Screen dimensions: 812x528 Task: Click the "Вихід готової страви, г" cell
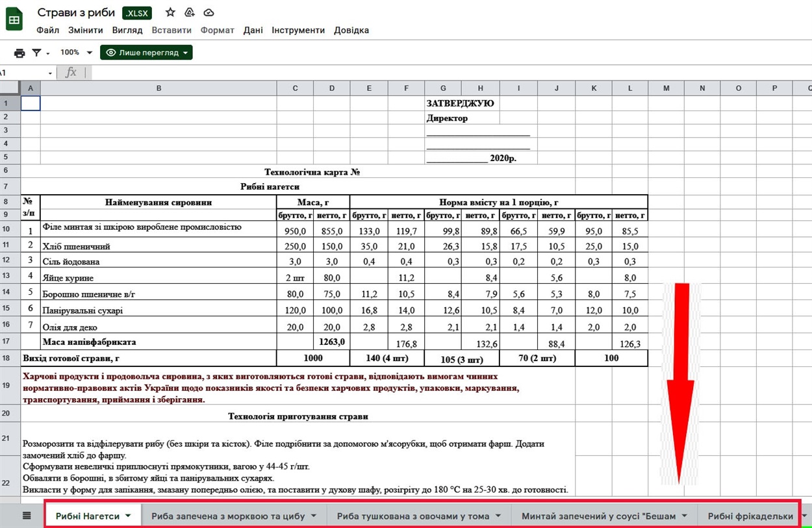149,358
